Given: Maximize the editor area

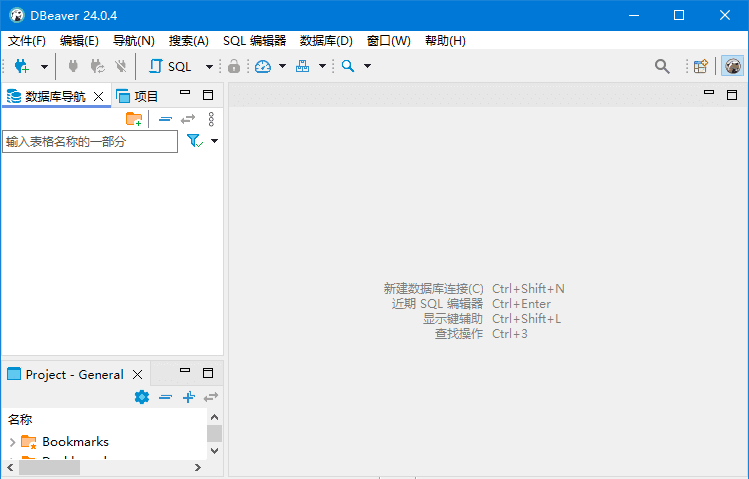Looking at the screenshot, I should [x=732, y=95].
